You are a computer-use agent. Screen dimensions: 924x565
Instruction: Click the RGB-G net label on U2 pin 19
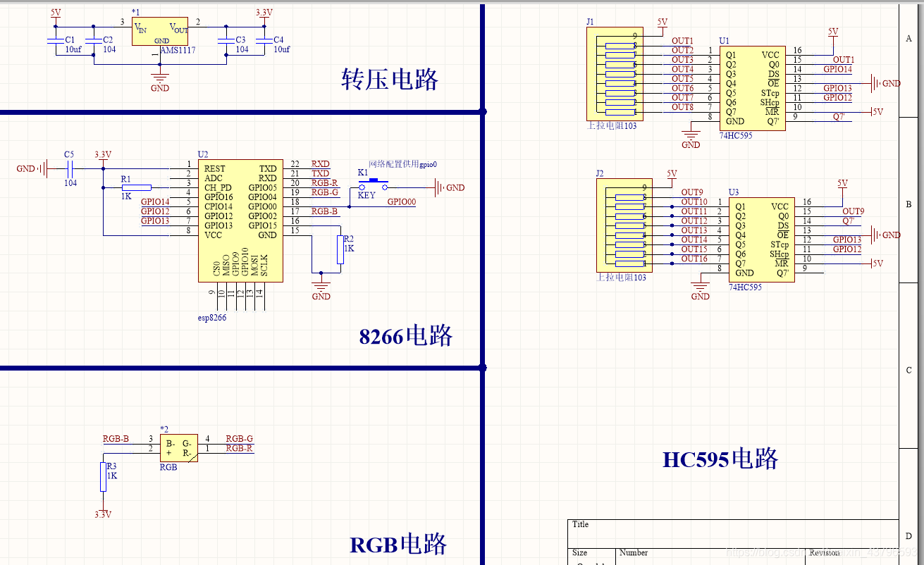325,192
